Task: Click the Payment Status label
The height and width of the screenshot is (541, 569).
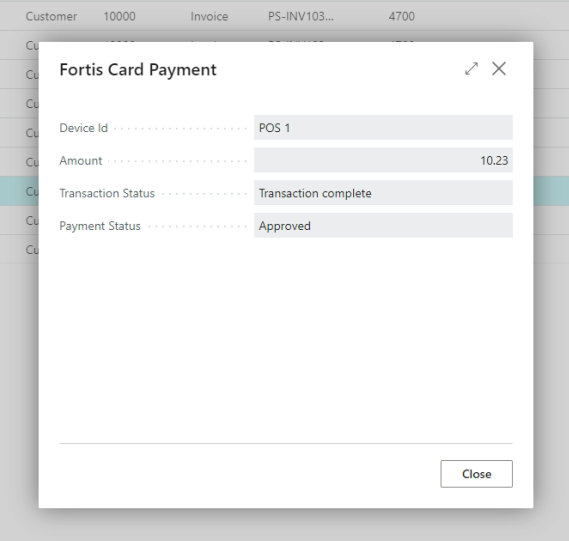Action: [x=100, y=226]
